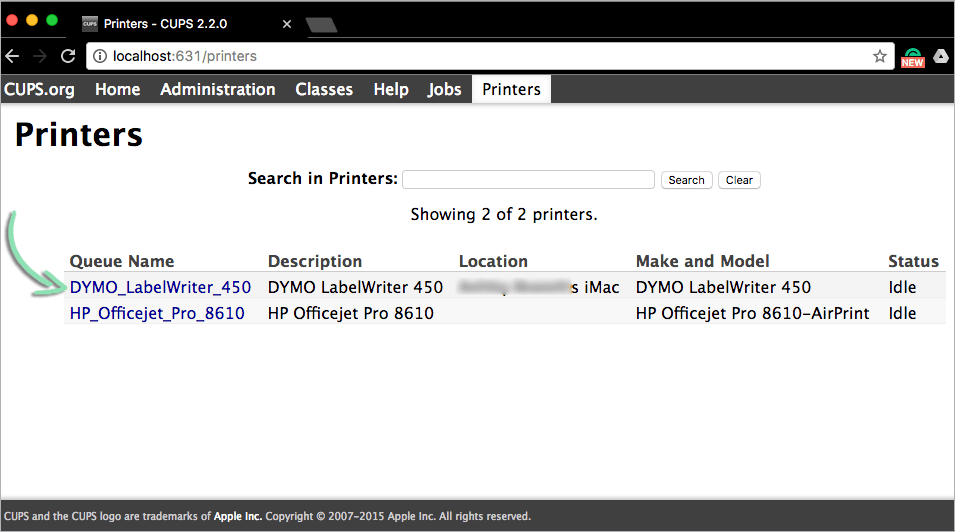The image size is (955, 532).
Task: Click the green extension icon labeled NEW
Action: tap(912, 57)
